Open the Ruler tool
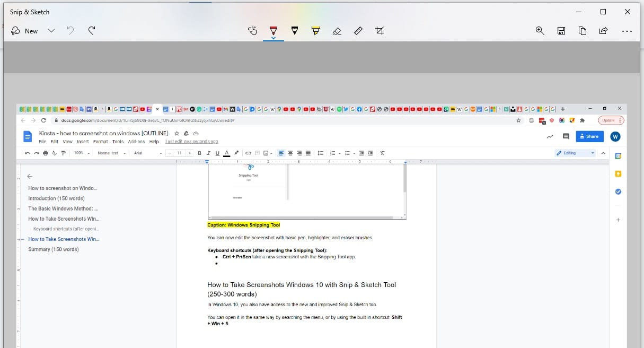 coord(358,31)
